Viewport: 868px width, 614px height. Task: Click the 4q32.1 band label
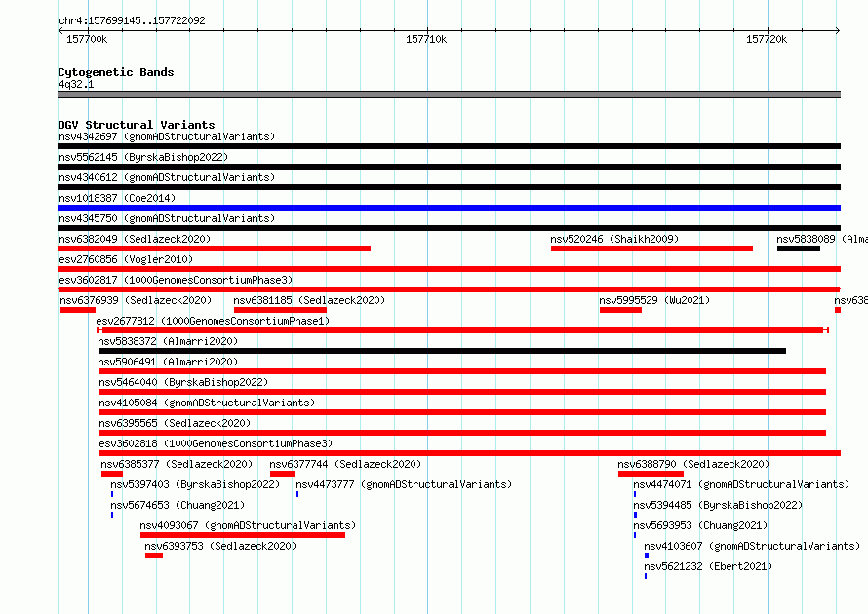pyautogui.click(x=76, y=84)
